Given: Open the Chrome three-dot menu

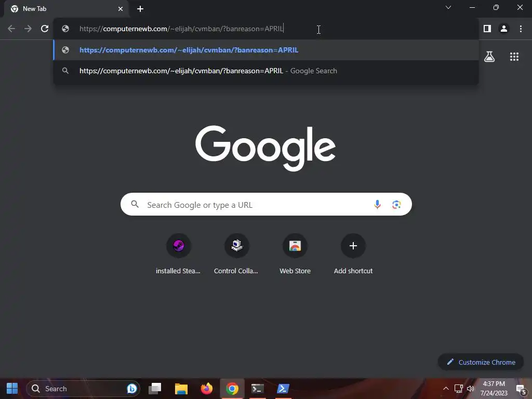Looking at the screenshot, I should [521, 29].
